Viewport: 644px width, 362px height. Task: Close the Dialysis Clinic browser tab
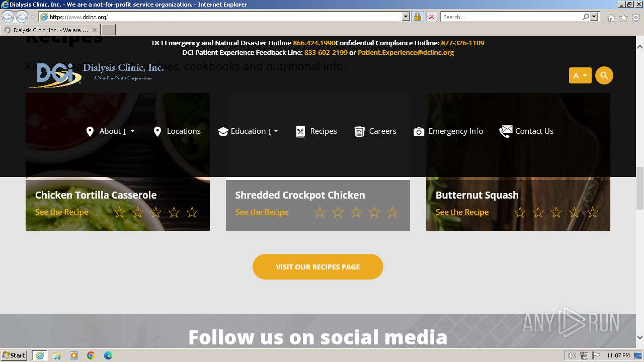[x=94, y=30]
